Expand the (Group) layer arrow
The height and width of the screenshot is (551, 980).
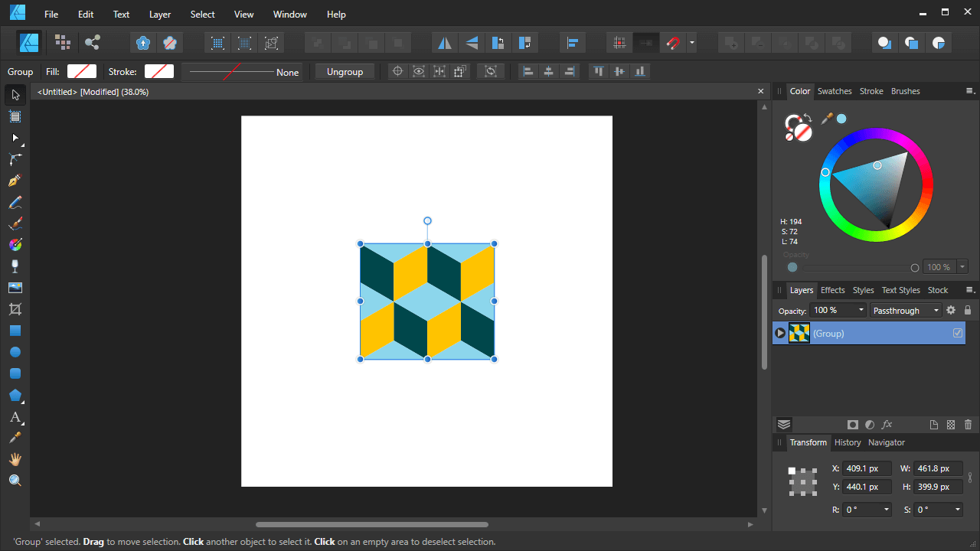click(x=780, y=333)
